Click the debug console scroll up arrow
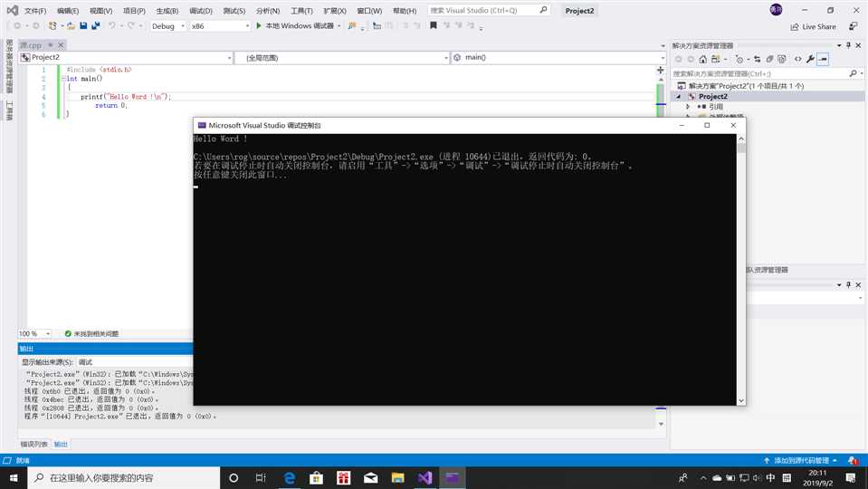The image size is (868, 489). pyautogui.click(x=741, y=139)
